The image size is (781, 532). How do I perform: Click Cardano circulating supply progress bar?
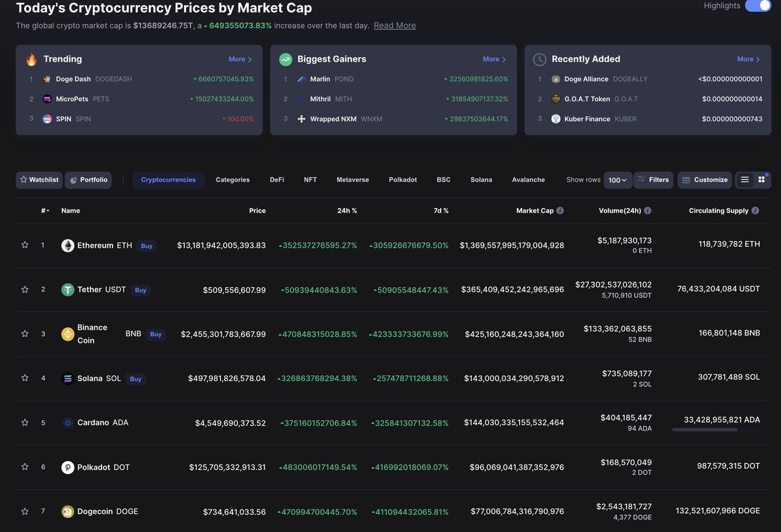(x=715, y=430)
